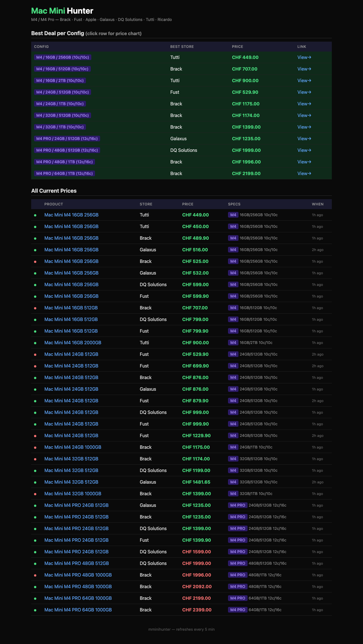Open Mac Mini M4 PRO 48GB 512GB product link
The height and width of the screenshot is (644, 363).
[x=77, y=563]
